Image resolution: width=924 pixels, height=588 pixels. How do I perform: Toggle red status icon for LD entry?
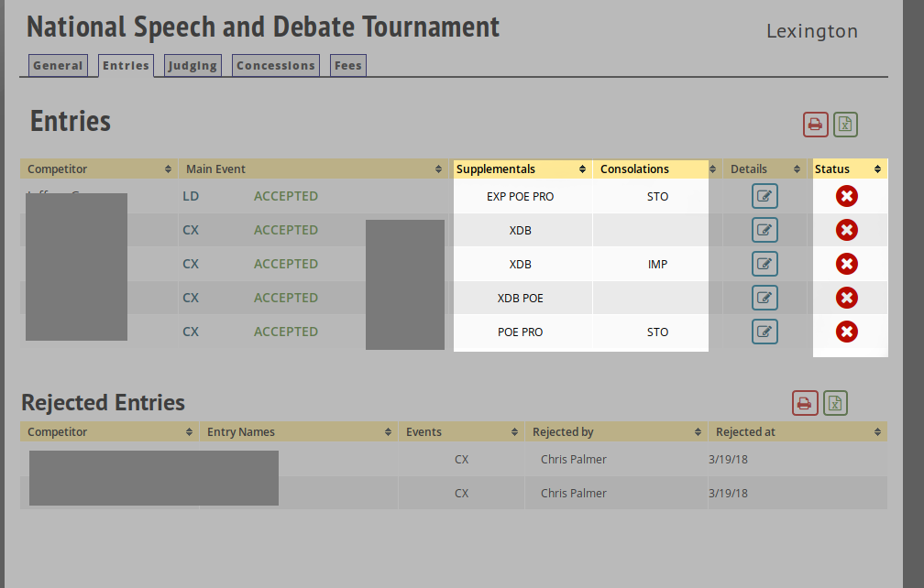(847, 196)
